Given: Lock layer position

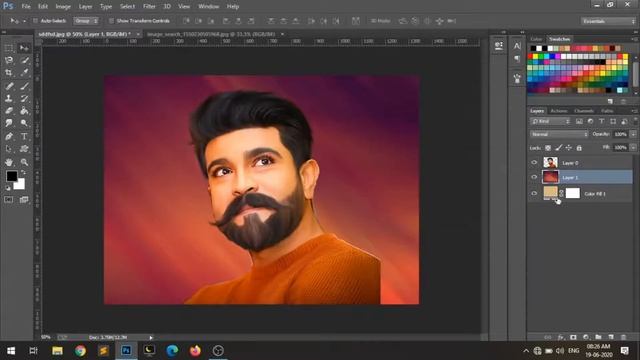Looking at the screenshot, I should tap(569, 148).
